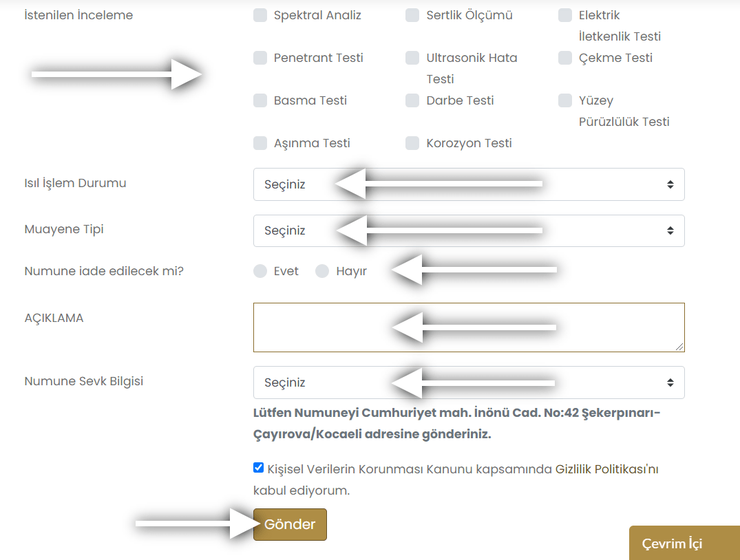Tick the Basma Testi checkbox
The image size is (740, 560).
260,100
